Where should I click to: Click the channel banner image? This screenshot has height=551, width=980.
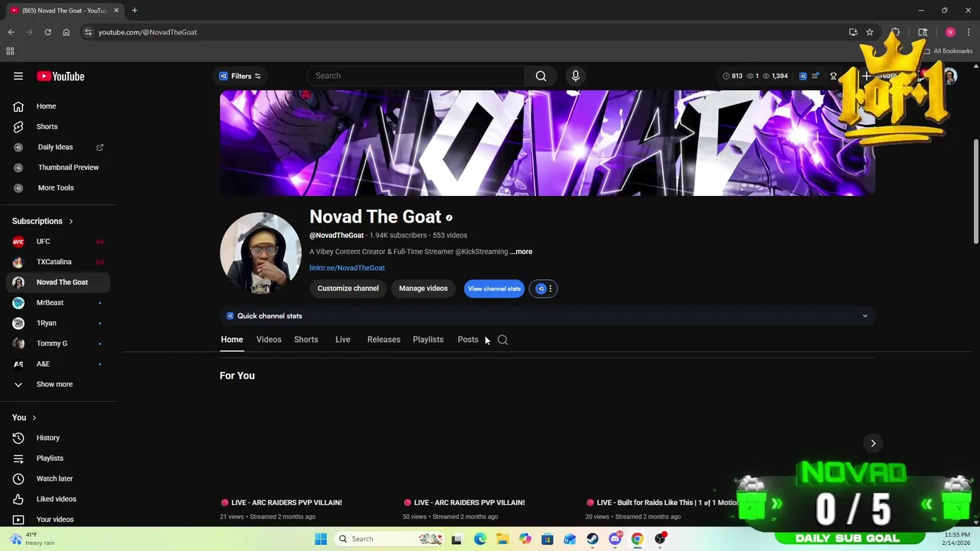click(547, 143)
